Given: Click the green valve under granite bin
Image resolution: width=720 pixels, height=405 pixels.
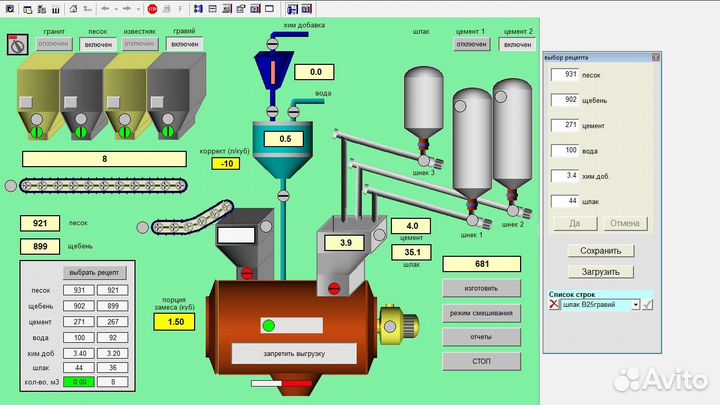Looking at the screenshot, I should (x=36, y=131).
